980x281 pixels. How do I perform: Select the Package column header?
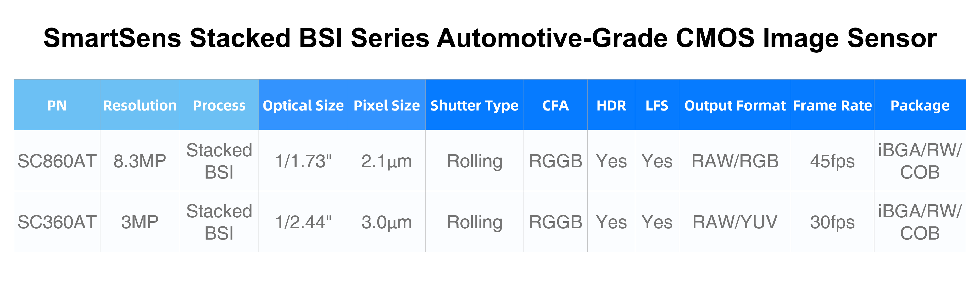pos(920,105)
